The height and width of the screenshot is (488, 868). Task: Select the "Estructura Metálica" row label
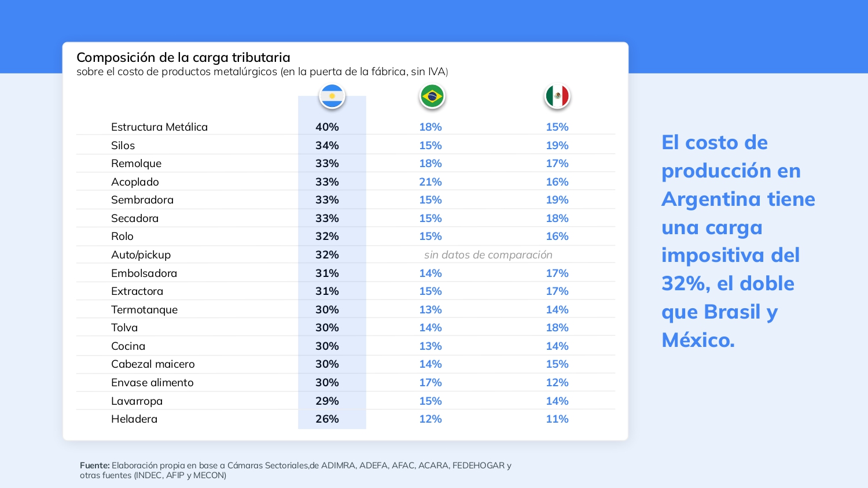[159, 127]
